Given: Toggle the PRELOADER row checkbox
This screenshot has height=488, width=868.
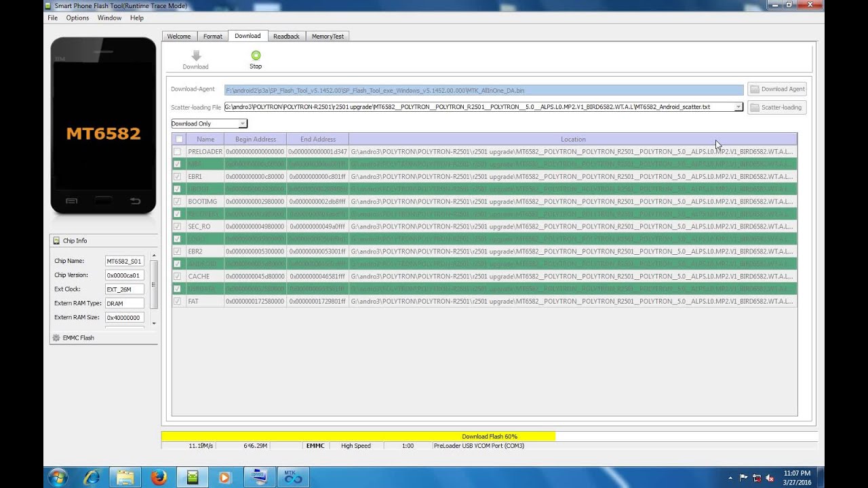Looking at the screenshot, I should pos(178,152).
